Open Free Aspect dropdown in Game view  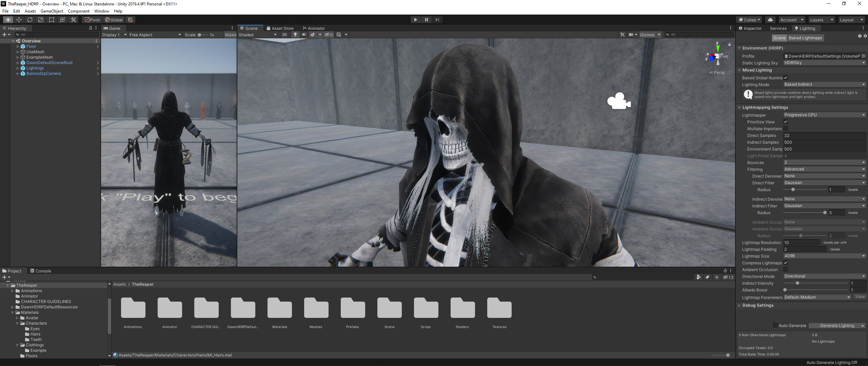pyautogui.click(x=155, y=35)
